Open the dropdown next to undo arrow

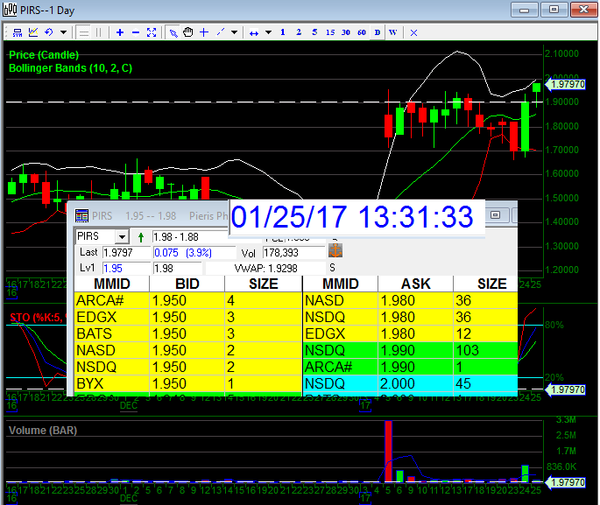pyautogui.click(x=62, y=32)
